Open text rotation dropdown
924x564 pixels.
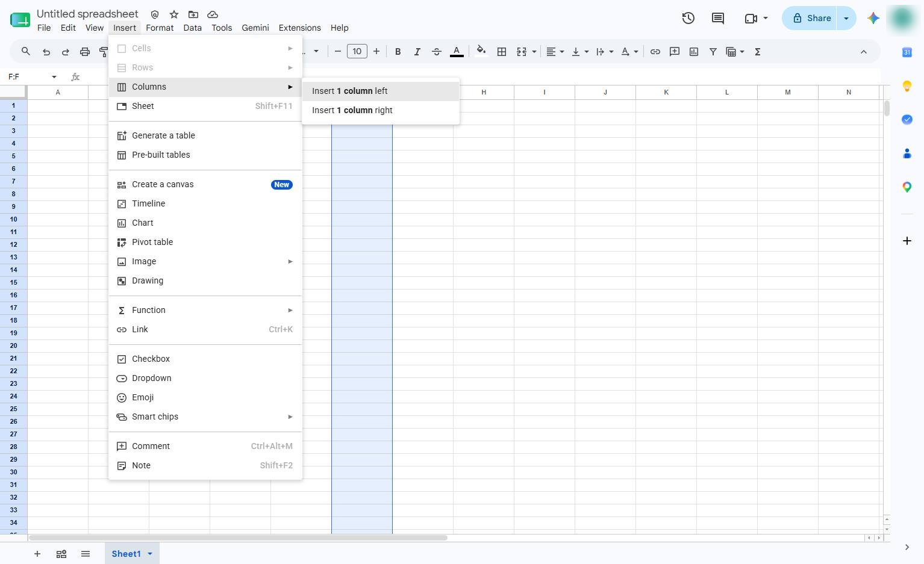[x=629, y=52]
